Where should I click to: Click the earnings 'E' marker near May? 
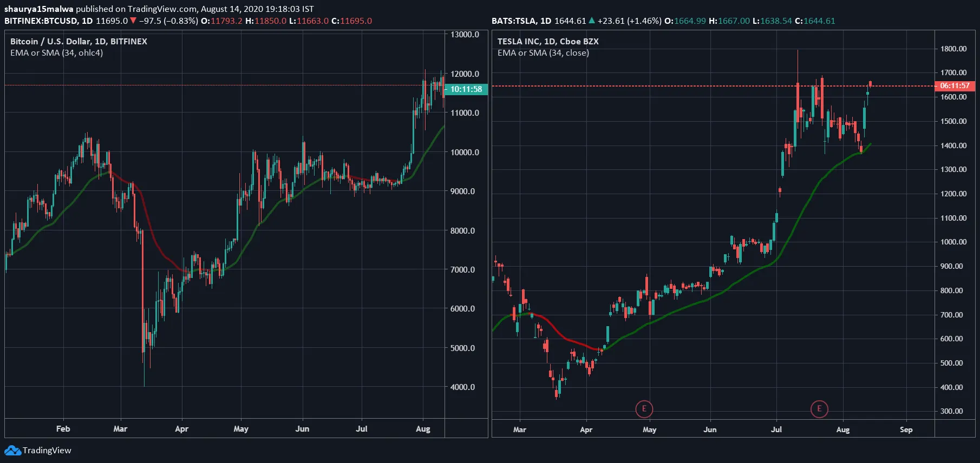click(x=644, y=409)
